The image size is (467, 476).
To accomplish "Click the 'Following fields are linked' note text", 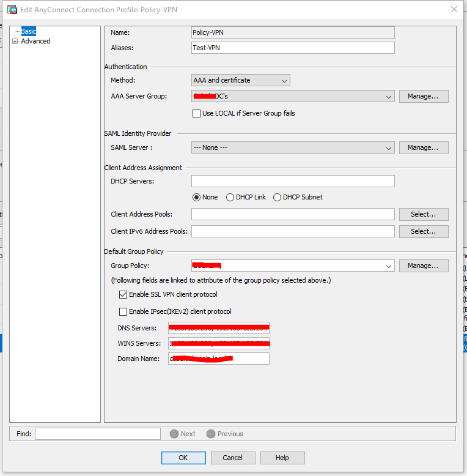I will pos(221,280).
